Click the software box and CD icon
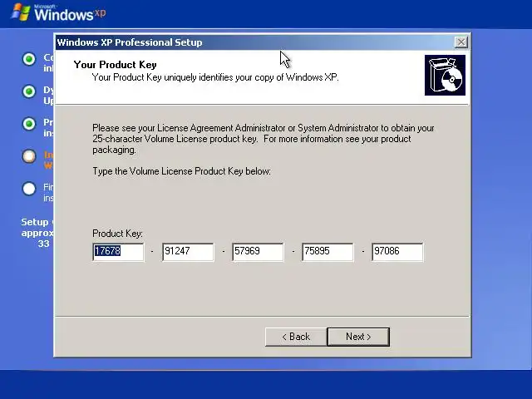Viewport: 532px width, 399px height. pos(445,76)
